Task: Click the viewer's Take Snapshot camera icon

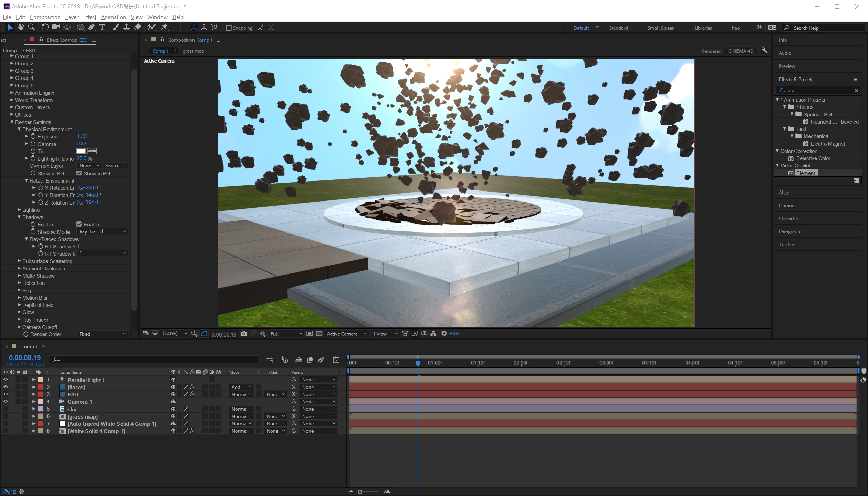Action: [244, 334]
